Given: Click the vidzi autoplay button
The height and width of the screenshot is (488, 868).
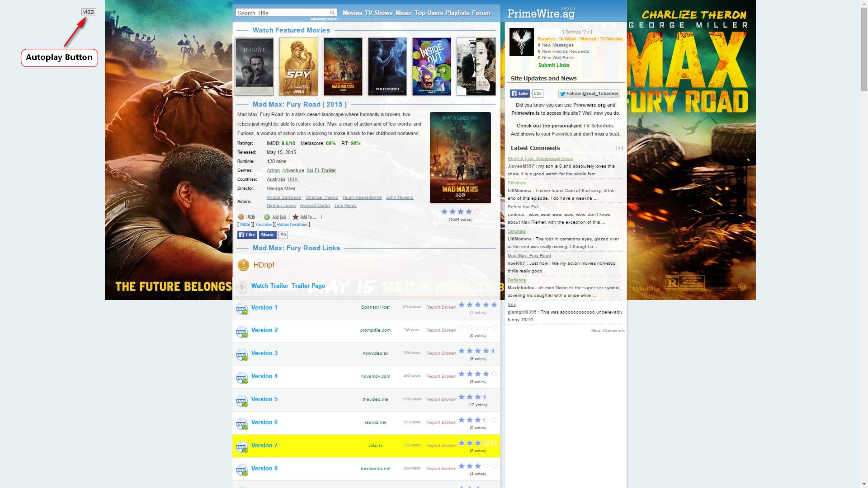Looking at the screenshot, I should point(89,12).
